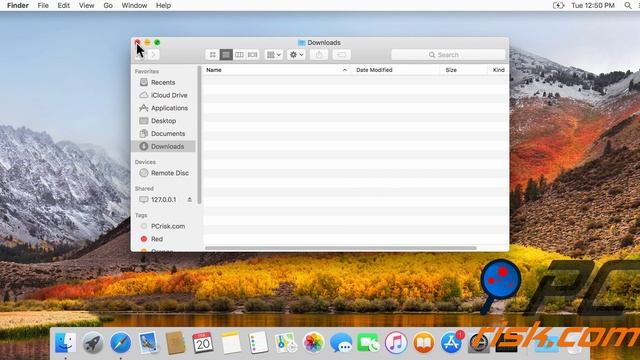Open Maps from the Dock
The width and height of the screenshot is (640, 360).
286,342
